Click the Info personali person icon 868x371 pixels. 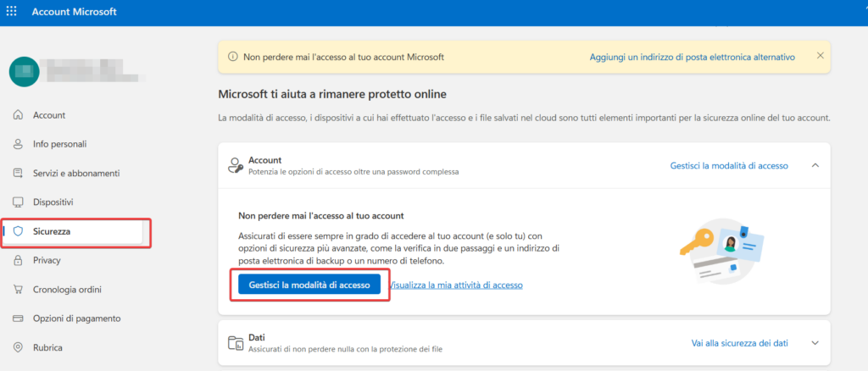click(18, 144)
